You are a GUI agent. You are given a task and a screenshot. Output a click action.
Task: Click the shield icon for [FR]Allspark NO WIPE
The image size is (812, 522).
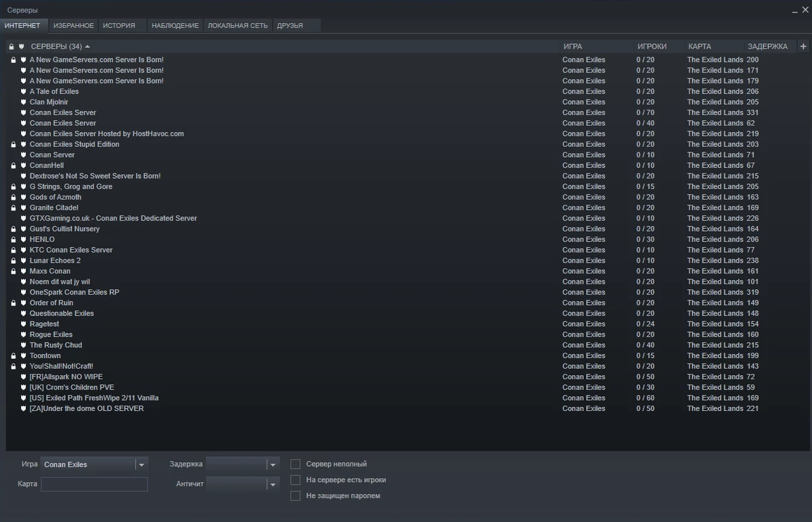click(x=23, y=377)
